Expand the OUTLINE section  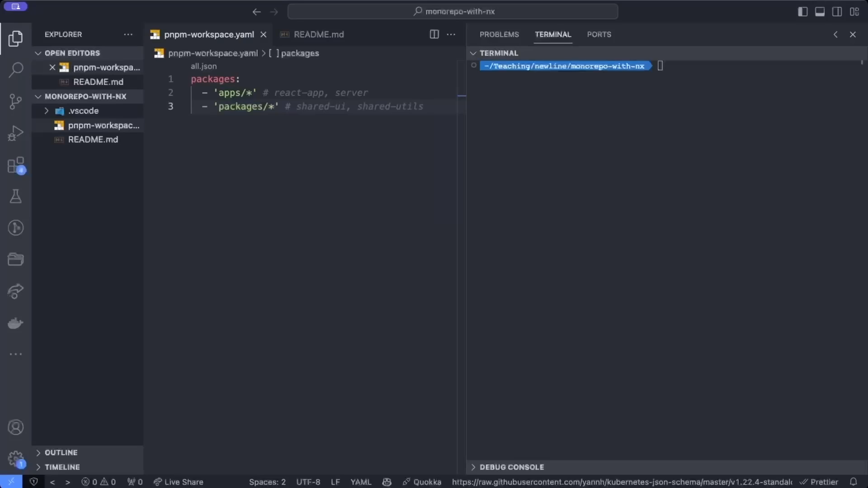[61, 452]
